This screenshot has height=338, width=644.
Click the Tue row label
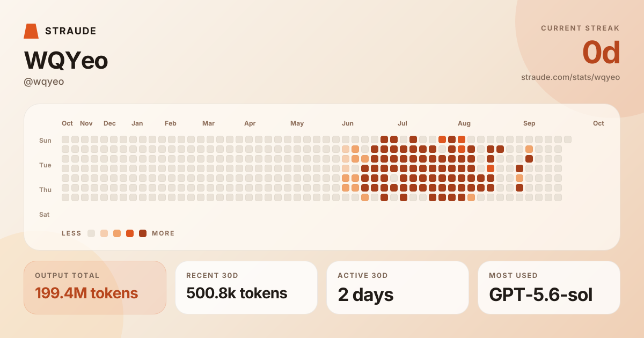tap(45, 165)
